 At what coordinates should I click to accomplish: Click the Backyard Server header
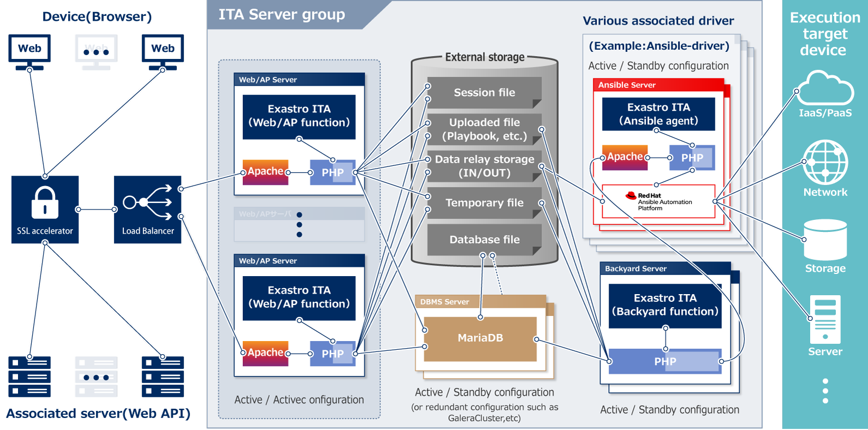pos(665,268)
